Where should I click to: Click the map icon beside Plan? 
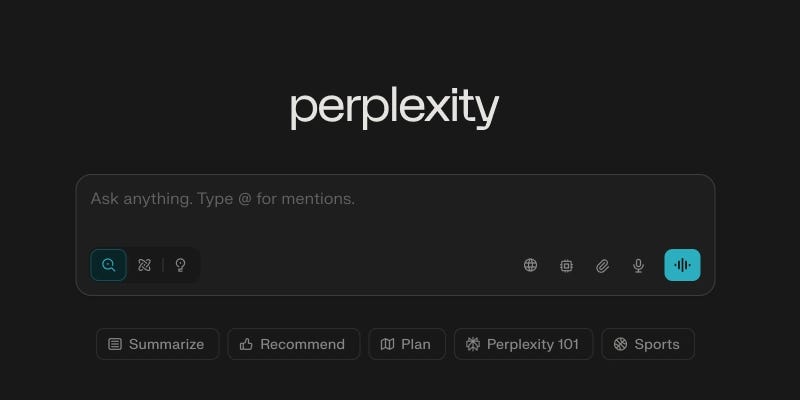387,344
